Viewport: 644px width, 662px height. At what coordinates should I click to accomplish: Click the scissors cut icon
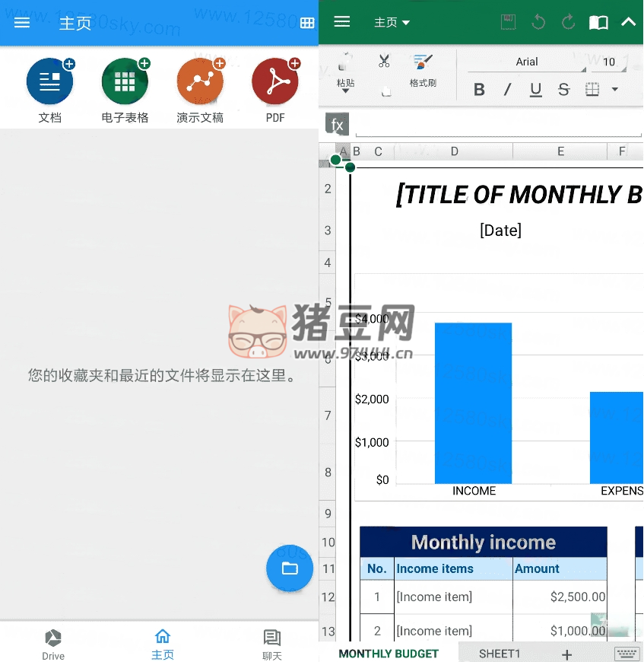click(x=384, y=62)
